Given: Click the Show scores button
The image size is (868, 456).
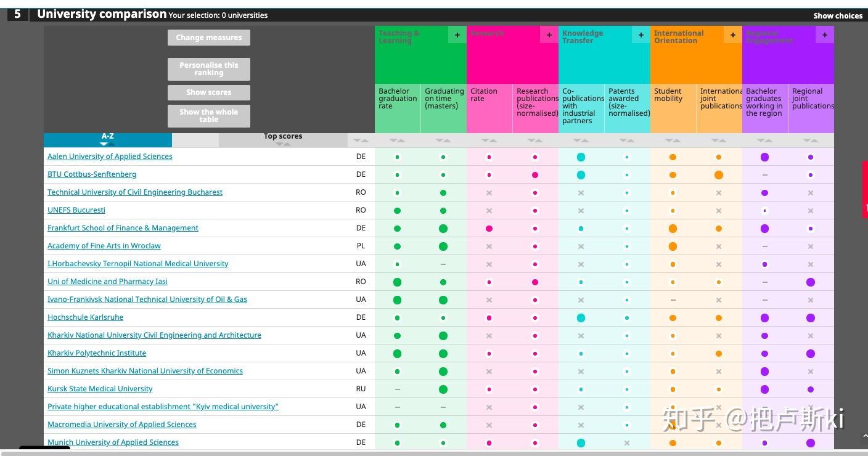Looking at the screenshot, I should 209,92.
